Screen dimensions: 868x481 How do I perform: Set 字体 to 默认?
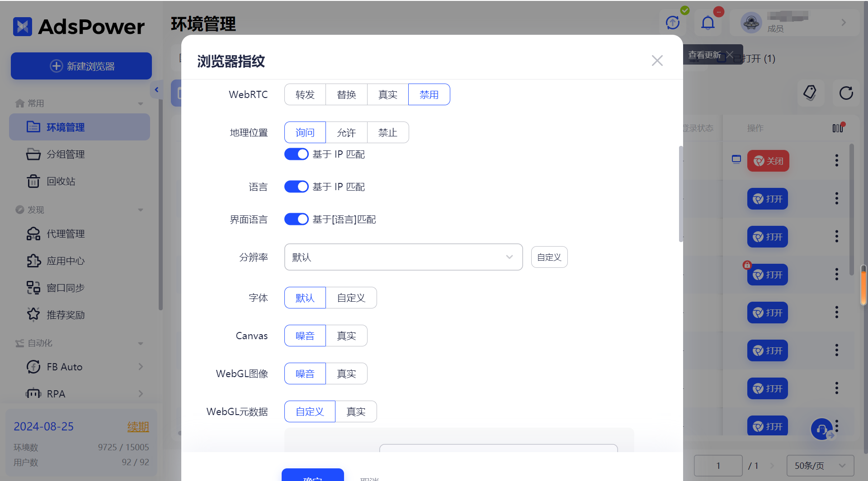coord(305,298)
